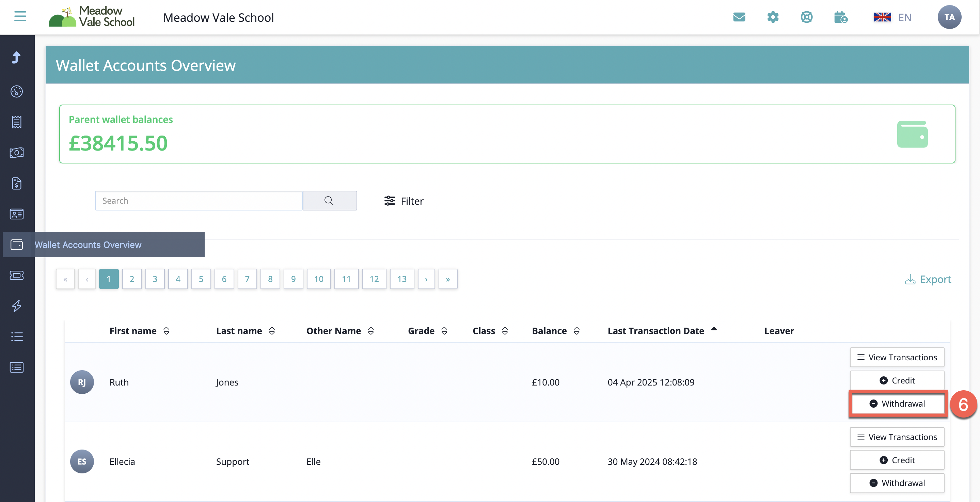The width and height of the screenshot is (980, 502).
Task: Click the up-arrow sidebar icon
Action: 16,58
